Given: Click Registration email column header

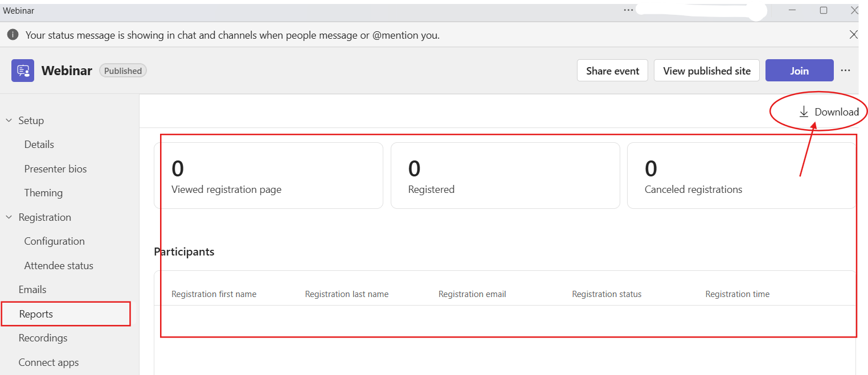Looking at the screenshot, I should pyautogui.click(x=472, y=294).
